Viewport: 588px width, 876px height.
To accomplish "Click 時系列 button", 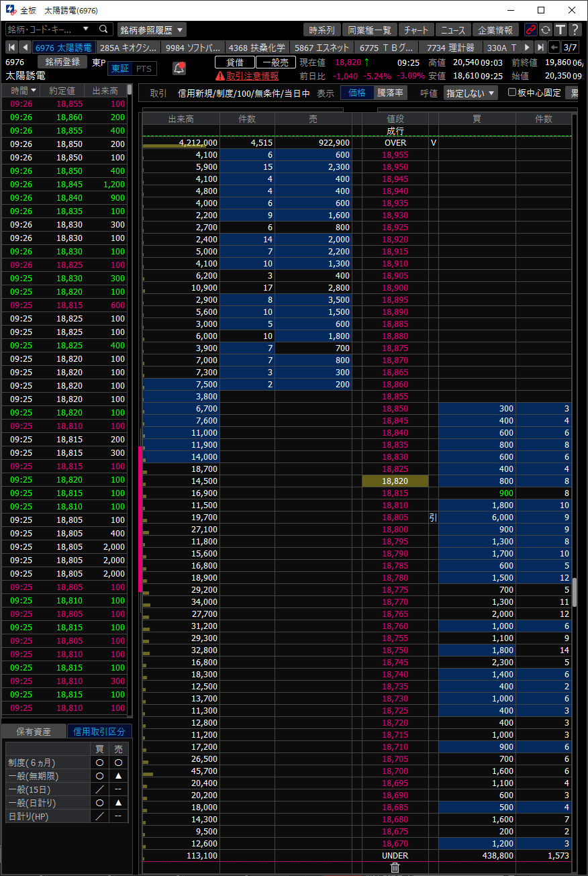I will pos(322,30).
